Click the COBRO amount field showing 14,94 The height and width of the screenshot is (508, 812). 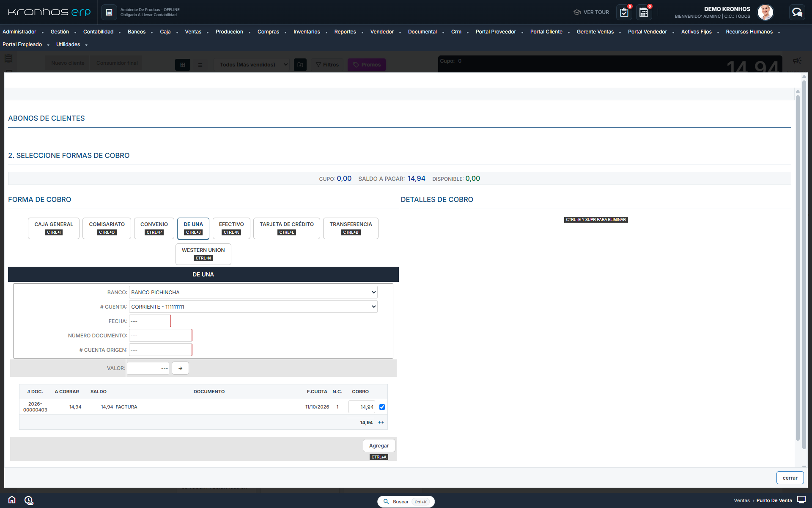362,407
